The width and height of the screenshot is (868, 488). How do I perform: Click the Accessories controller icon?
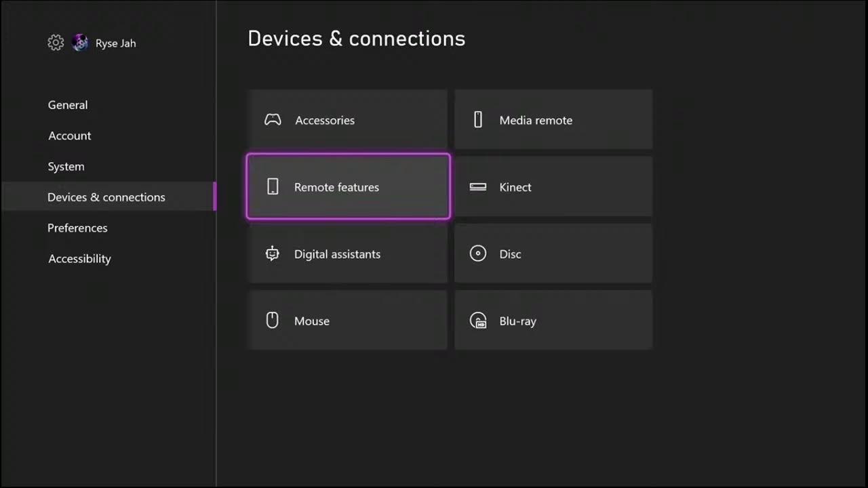click(273, 120)
